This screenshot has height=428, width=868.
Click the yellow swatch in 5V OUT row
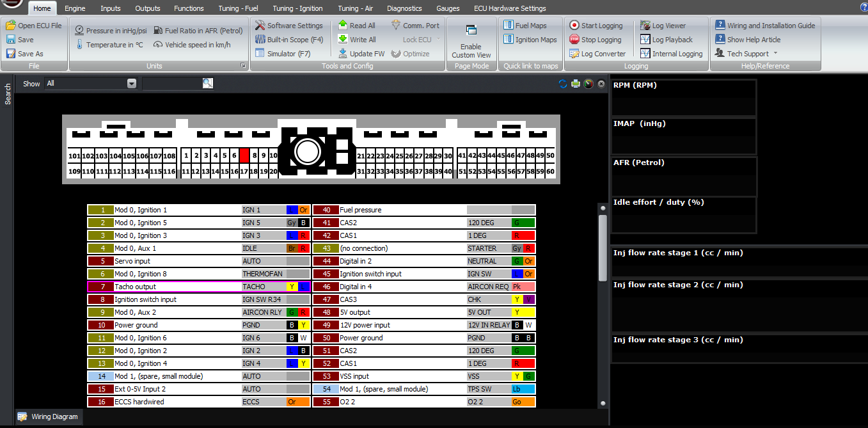523,312
